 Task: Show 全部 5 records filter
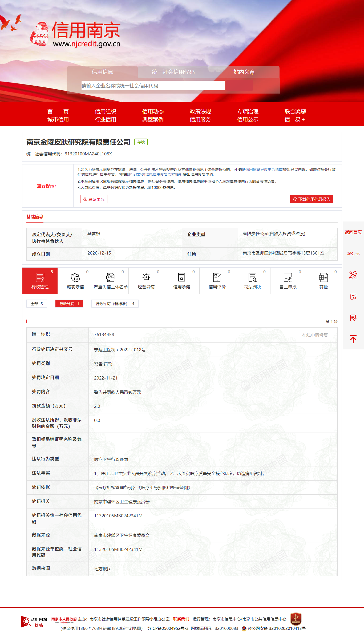37,304
